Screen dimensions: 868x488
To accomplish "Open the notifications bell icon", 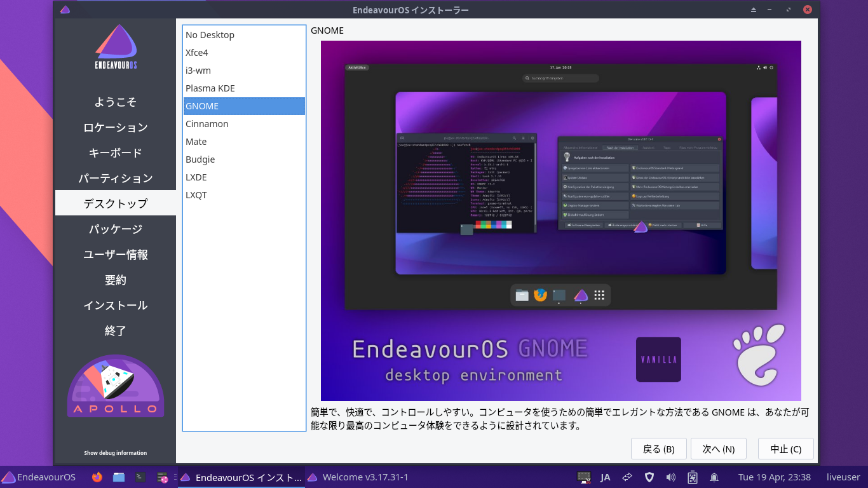I will click(714, 477).
